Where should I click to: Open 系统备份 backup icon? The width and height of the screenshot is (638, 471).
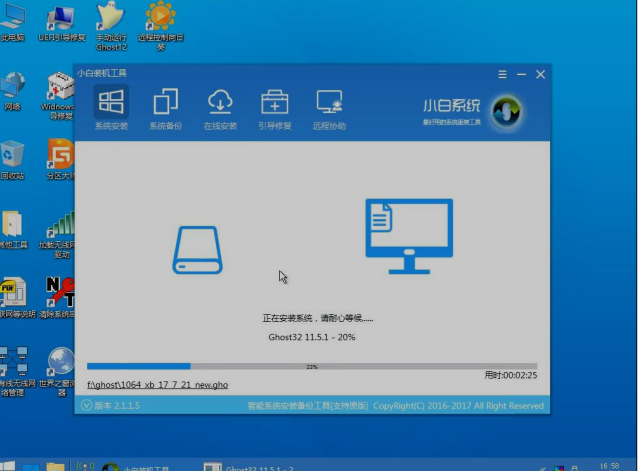[x=164, y=103]
